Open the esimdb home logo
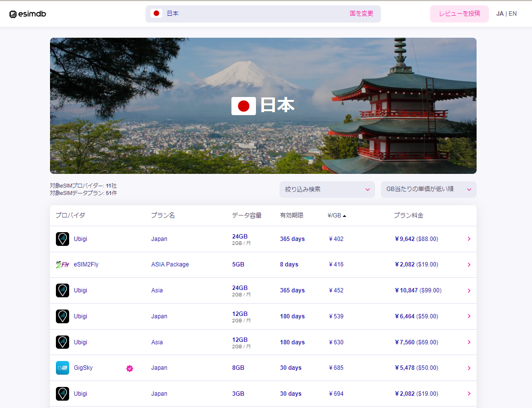Image resolution: width=532 pixels, height=408 pixels. coord(27,14)
